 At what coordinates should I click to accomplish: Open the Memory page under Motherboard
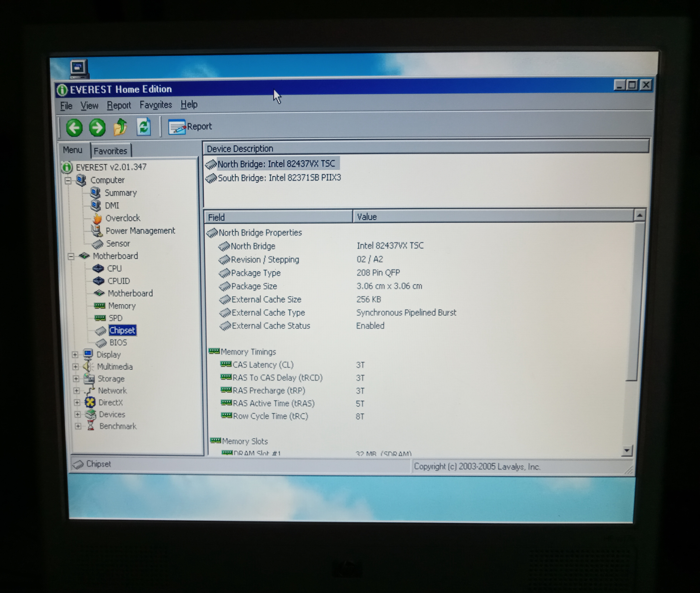[x=122, y=306]
